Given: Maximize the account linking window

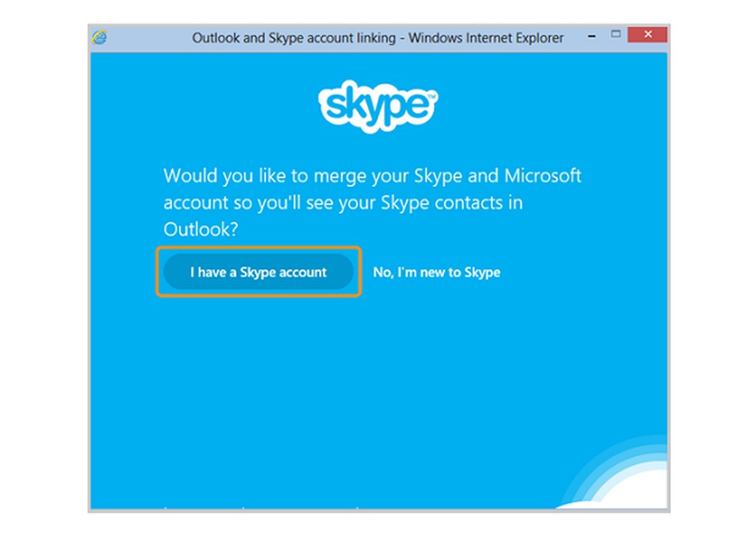Looking at the screenshot, I should tap(615, 35).
